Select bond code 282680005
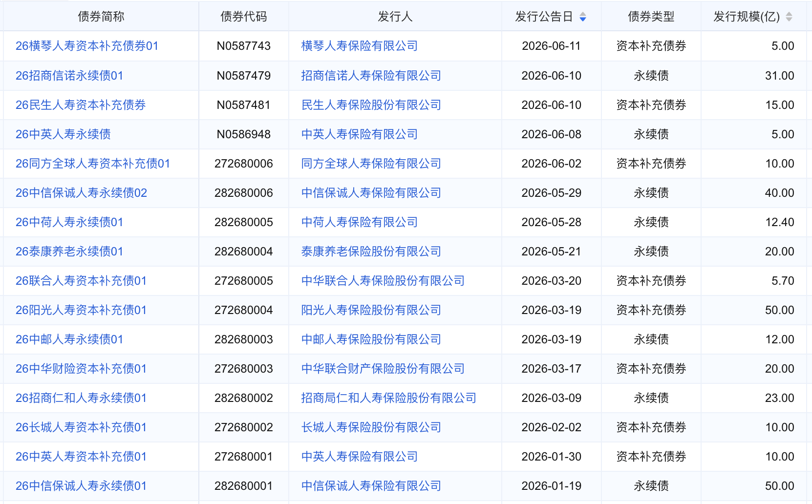 pyautogui.click(x=244, y=222)
